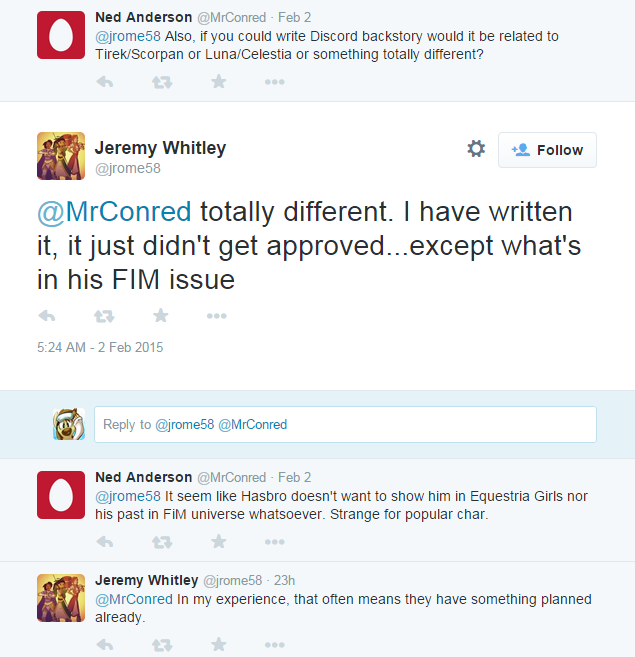
Task: Reply to the main Jeremy Whitley tweet
Action: [x=46, y=316]
